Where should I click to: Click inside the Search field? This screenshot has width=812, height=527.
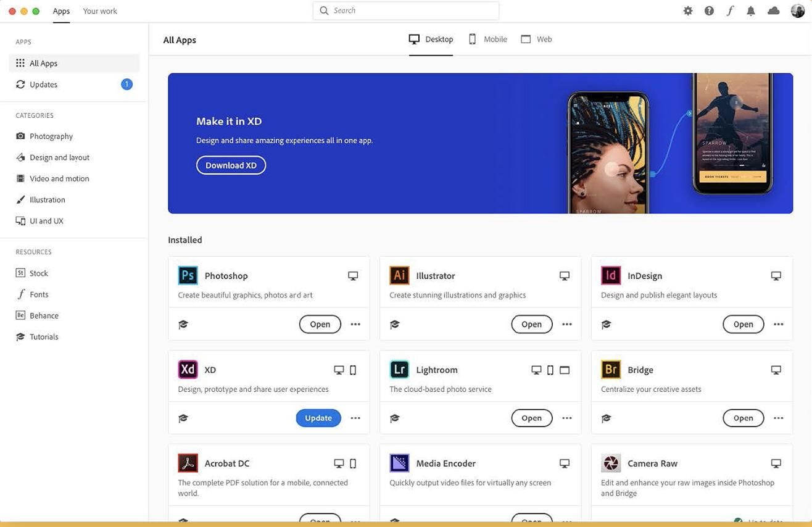pyautogui.click(x=405, y=10)
